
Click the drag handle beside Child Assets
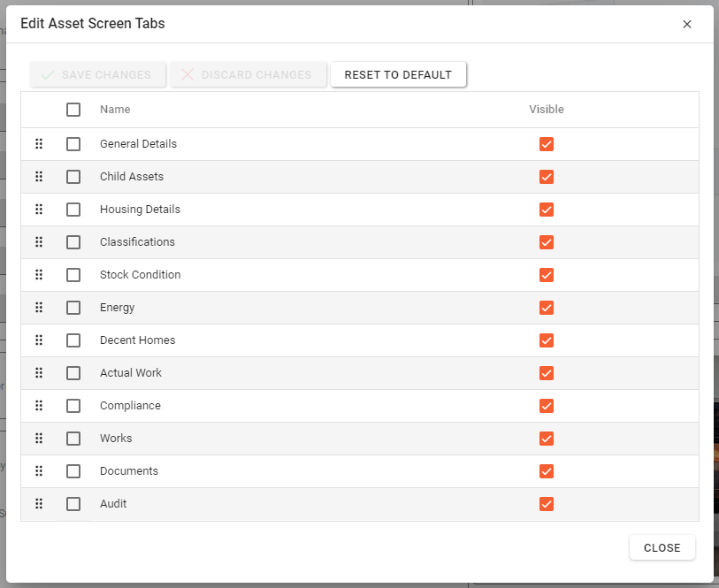[x=39, y=177]
